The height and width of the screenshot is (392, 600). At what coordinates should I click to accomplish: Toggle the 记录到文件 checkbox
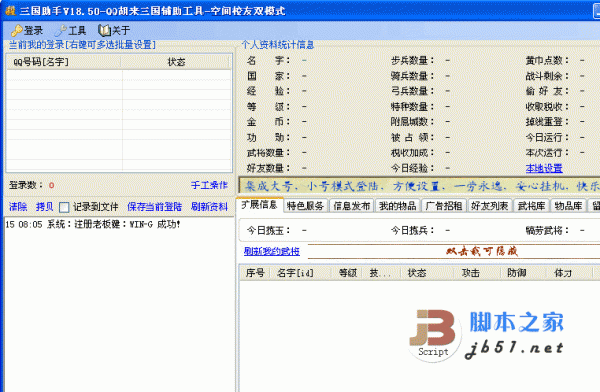[x=64, y=207]
